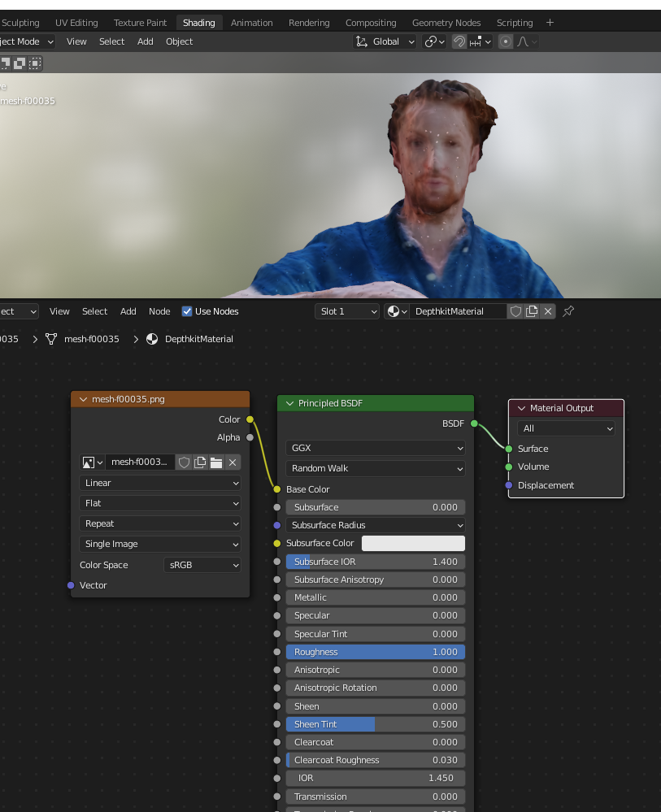Enable or disable the Use Nodes checkbox
The height and width of the screenshot is (812, 661).
coord(187,311)
